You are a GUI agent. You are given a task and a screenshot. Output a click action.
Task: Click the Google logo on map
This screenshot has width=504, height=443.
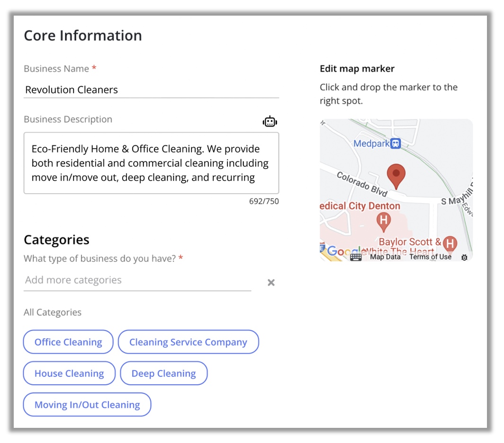tap(342, 251)
